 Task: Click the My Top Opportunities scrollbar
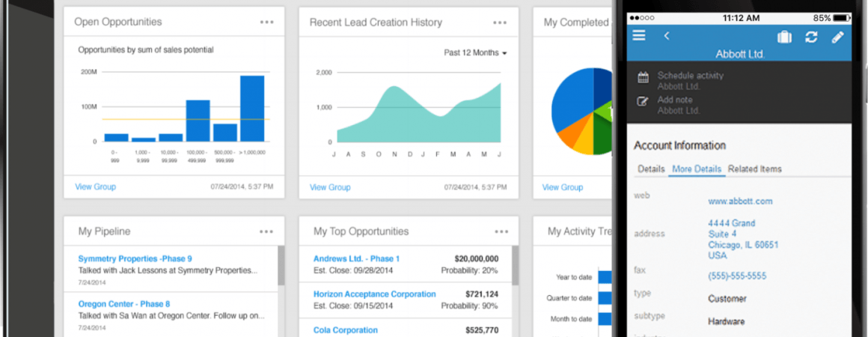click(516, 266)
